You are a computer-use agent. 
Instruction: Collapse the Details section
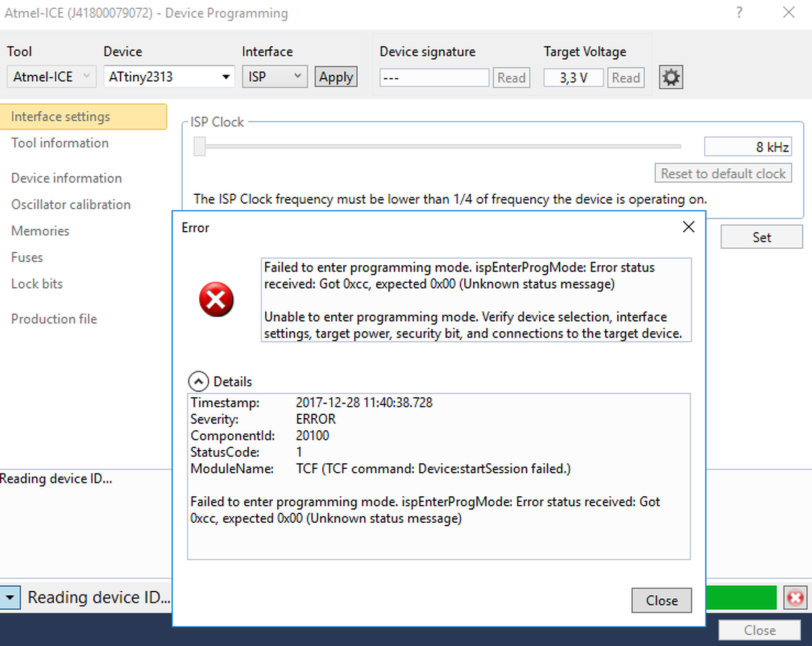(x=199, y=381)
